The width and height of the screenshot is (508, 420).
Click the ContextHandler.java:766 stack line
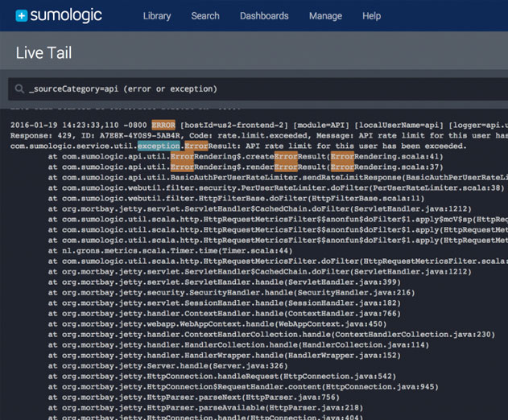point(224,314)
